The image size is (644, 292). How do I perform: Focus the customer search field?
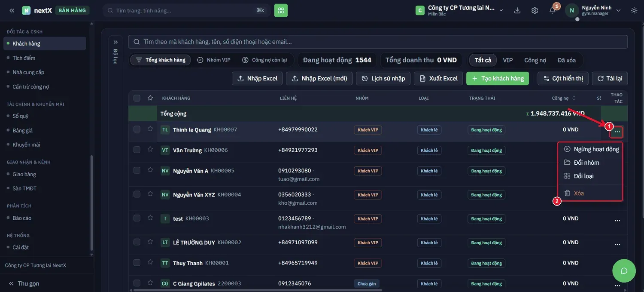(378, 42)
